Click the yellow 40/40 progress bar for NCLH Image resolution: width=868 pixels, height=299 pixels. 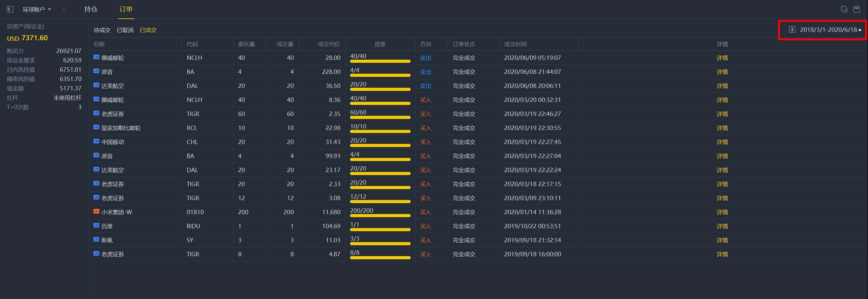click(x=380, y=61)
